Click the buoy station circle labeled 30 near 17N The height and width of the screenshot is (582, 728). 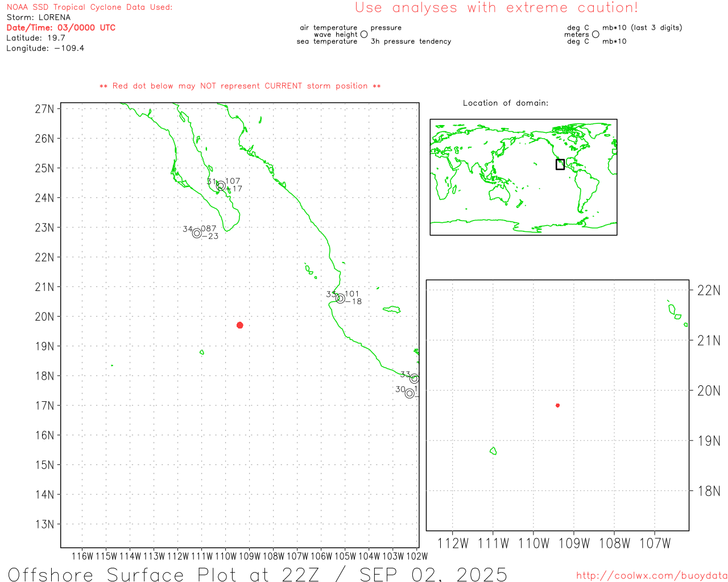(x=409, y=393)
